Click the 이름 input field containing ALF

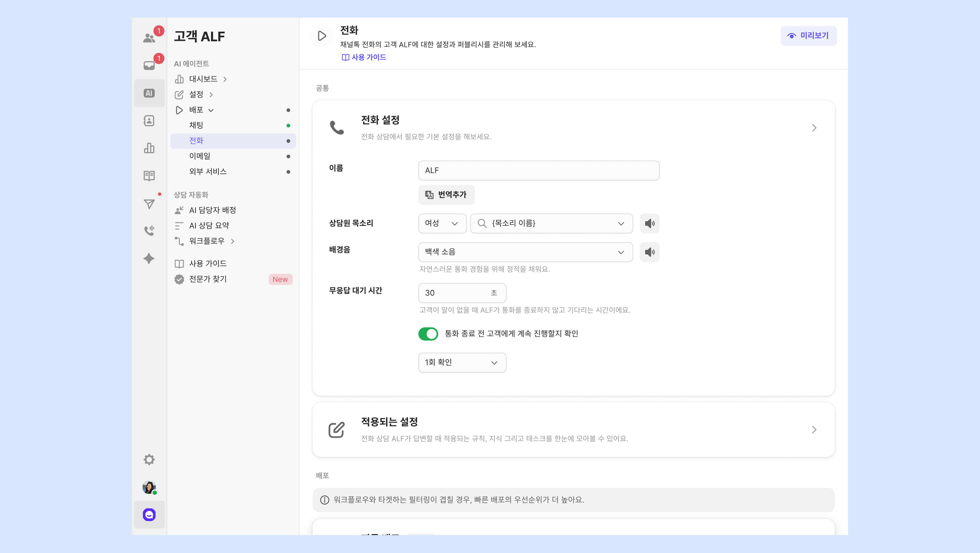538,171
